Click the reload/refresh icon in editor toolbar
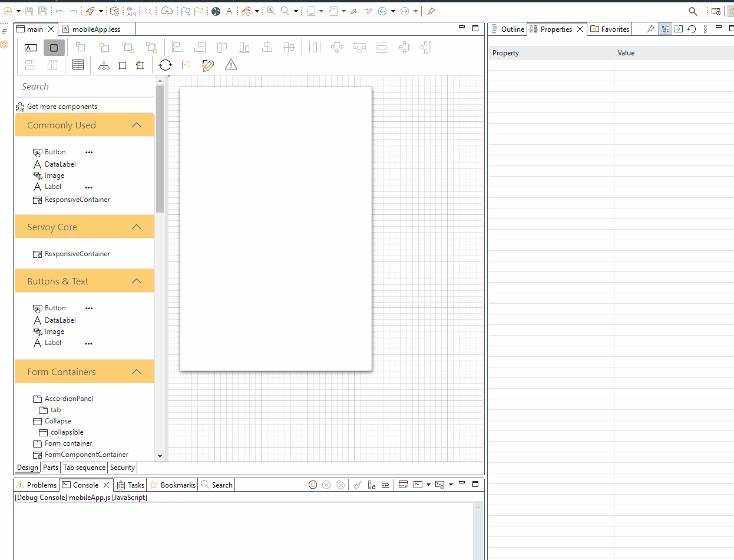The image size is (734, 560). [x=166, y=65]
